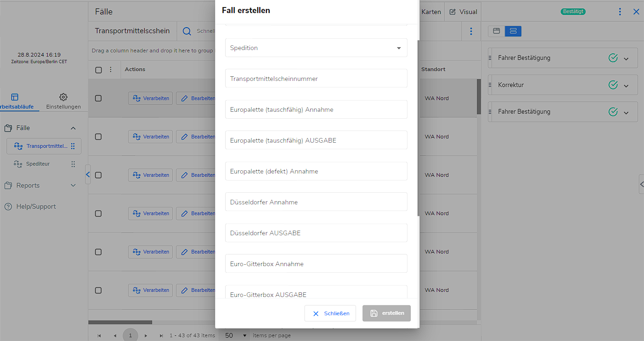
Task: Collapse the left sidebar arrow
Action: [88, 174]
